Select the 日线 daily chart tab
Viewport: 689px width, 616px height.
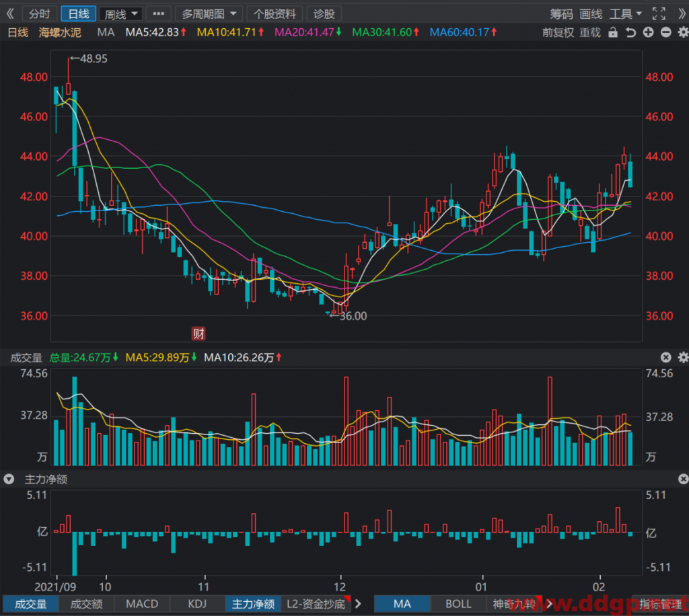click(78, 14)
